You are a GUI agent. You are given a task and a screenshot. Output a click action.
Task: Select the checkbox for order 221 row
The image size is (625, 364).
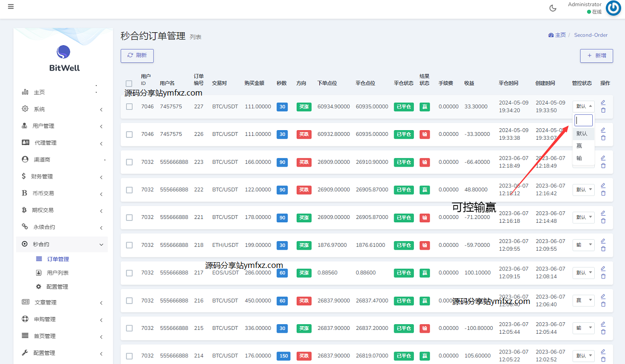click(x=129, y=218)
